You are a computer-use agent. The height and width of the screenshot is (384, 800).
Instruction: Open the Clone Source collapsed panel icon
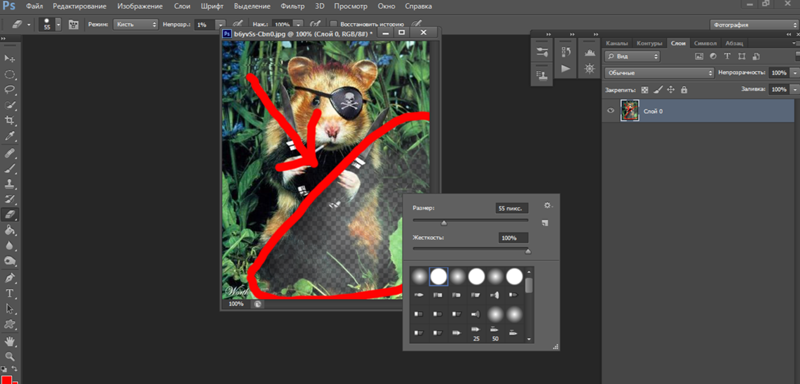[x=542, y=75]
